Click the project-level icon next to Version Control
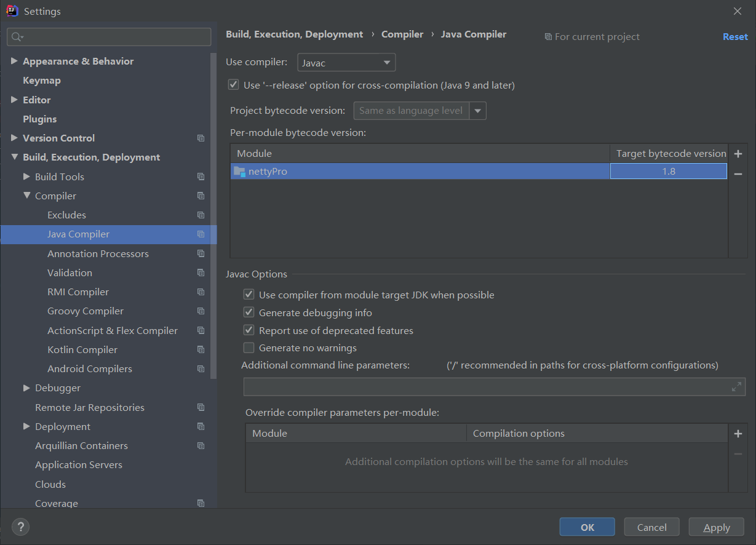The image size is (756, 545). coord(201,138)
